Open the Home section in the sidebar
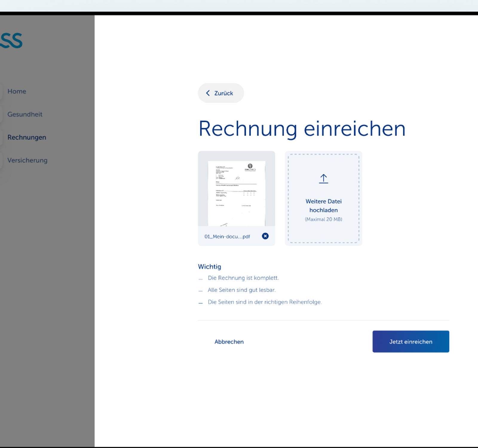Image resolution: width=478 pixels, height=448 pixels. [x=17, y=91]
